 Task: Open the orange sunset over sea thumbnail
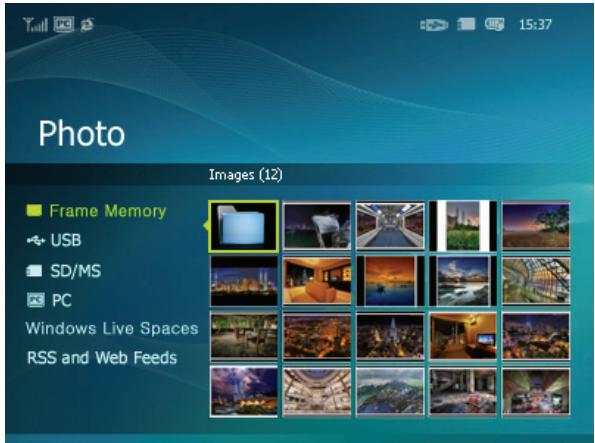pos(390,281)
